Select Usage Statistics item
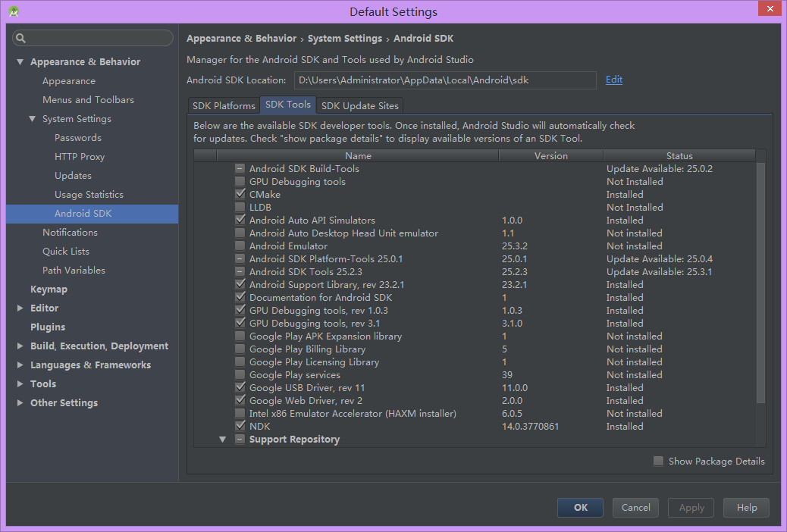Image resolution: width=787 pixels, height=532 pixels. pyautogui.click(x=89, y=194)
